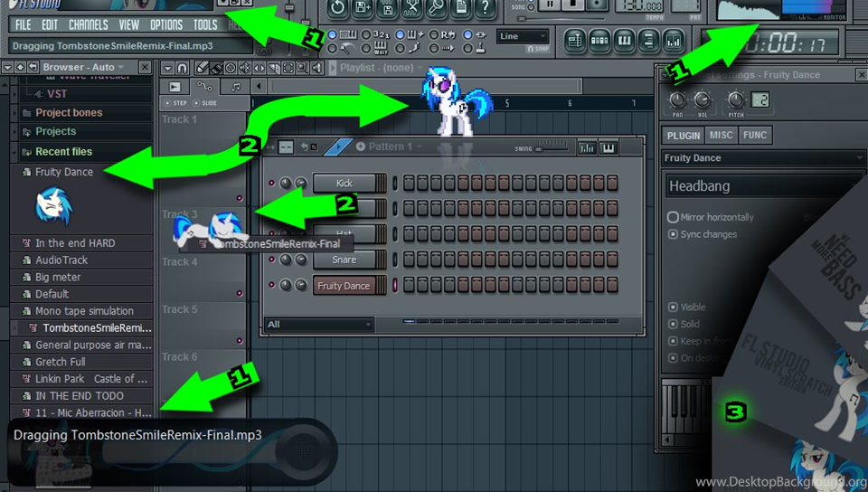Toggle the Visible option in Fruity Dance

coord(673,307)
